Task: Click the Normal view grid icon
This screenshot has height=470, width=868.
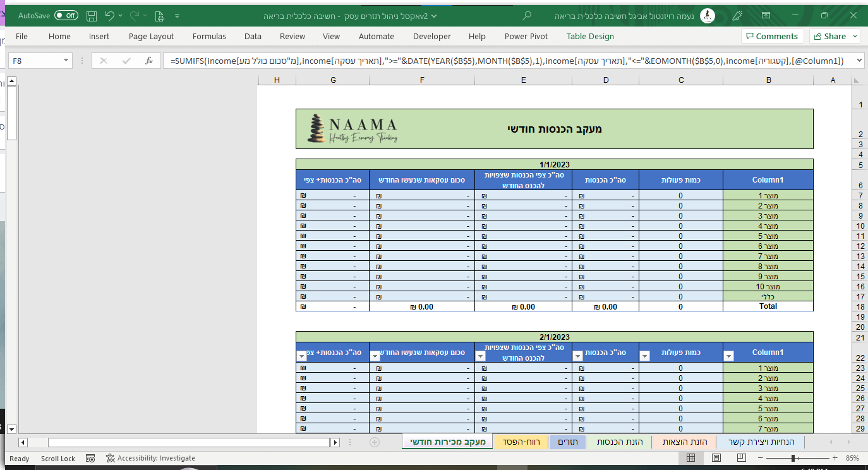Action: point(691,458)
